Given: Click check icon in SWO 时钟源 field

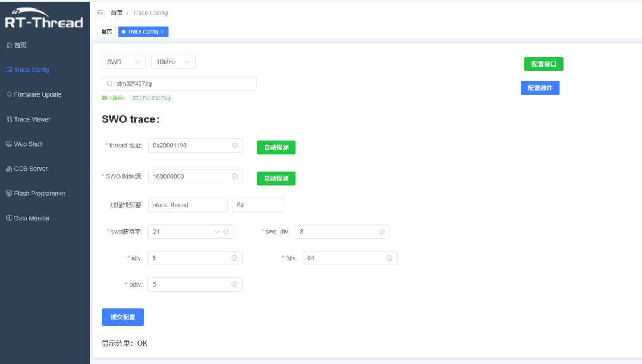Looking at the screenshot, I should (235, 176).
